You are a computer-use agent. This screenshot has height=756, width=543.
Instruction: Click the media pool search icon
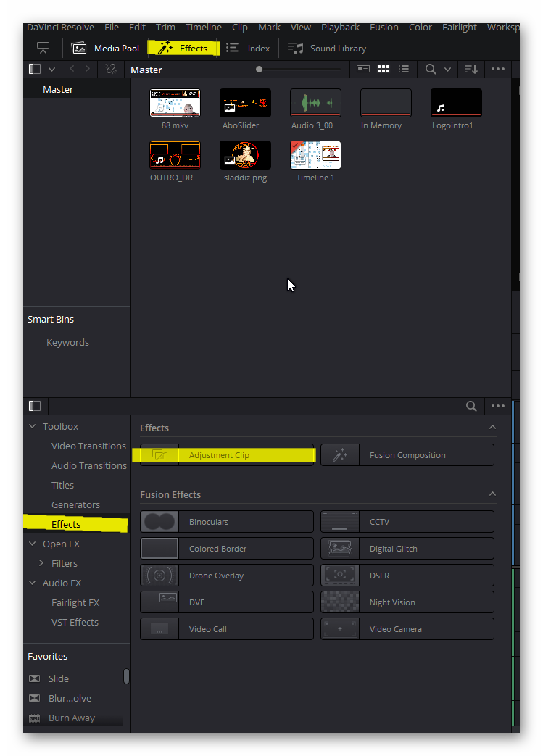point(431,69)
